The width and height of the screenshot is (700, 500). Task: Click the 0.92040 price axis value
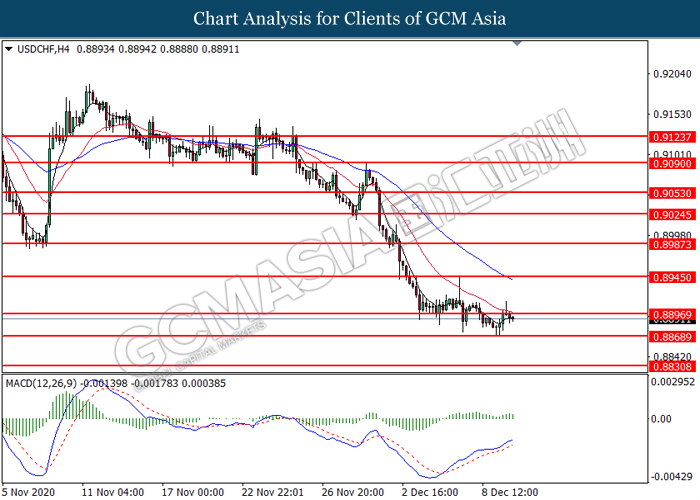pos(672,74)
